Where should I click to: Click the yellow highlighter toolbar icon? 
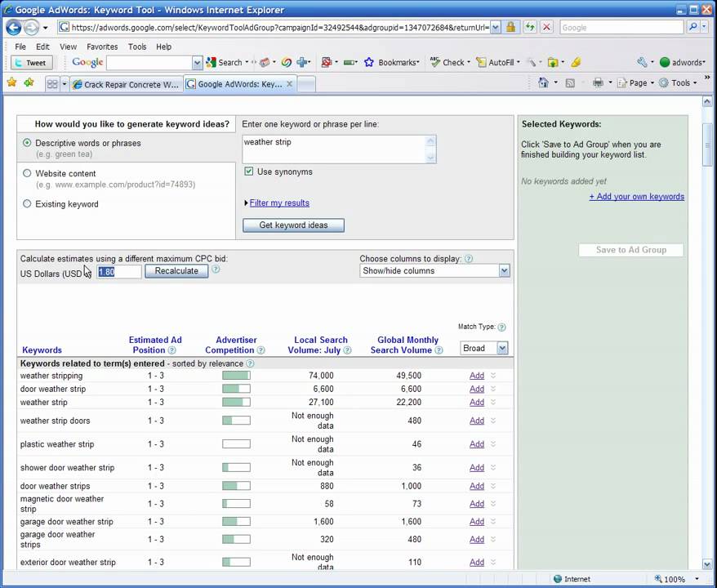coord(576,62)
